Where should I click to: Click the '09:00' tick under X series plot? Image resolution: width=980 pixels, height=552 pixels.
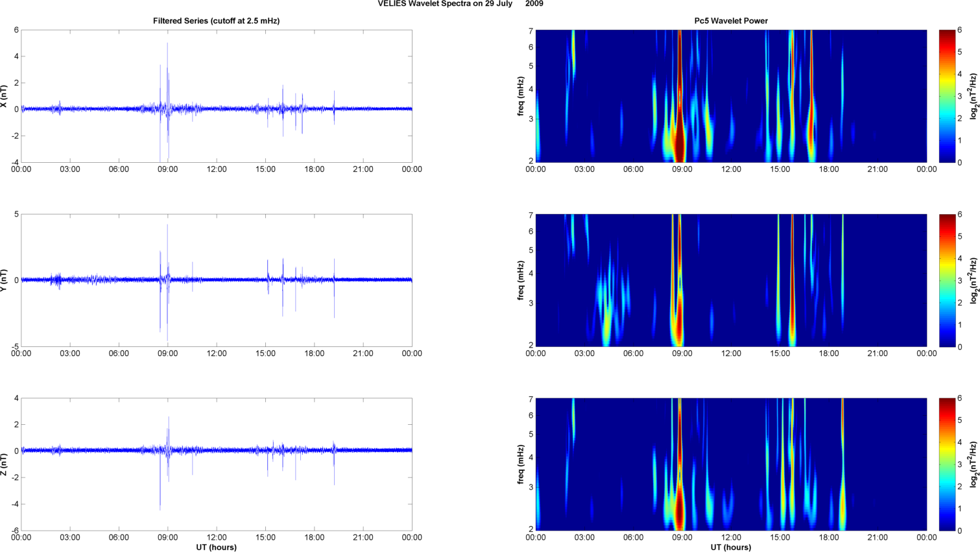coord(168,169)
